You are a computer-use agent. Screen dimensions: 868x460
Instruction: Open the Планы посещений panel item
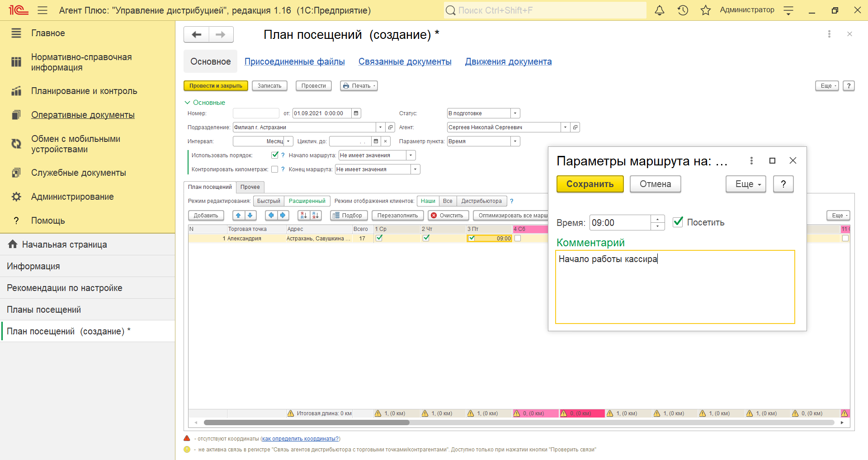[x=87, y=310]
